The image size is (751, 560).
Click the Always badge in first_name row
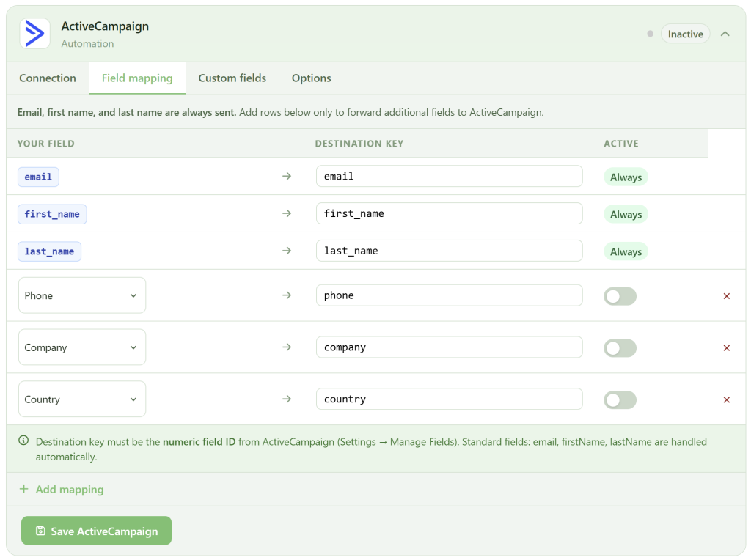[x=626, y=215]
